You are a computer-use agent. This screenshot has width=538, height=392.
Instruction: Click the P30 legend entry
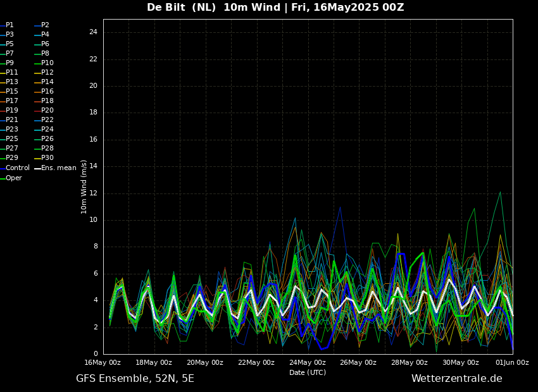(47, 158)
